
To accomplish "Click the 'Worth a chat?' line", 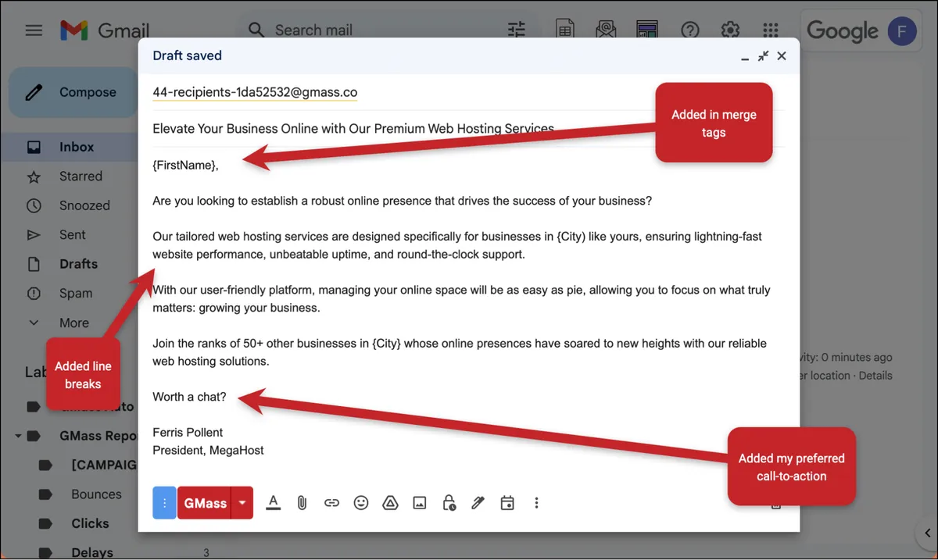I will click(189, 397).
